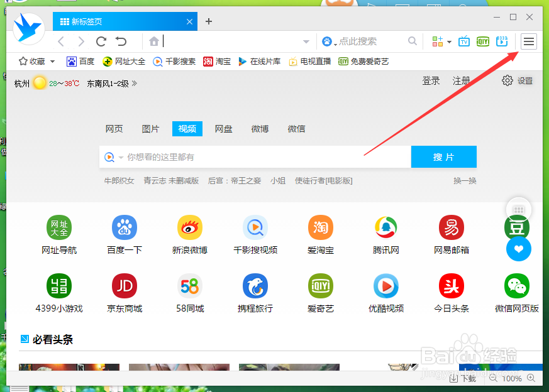Select the 微博 search tab
The image size is (549, 392).
[260, 129]
